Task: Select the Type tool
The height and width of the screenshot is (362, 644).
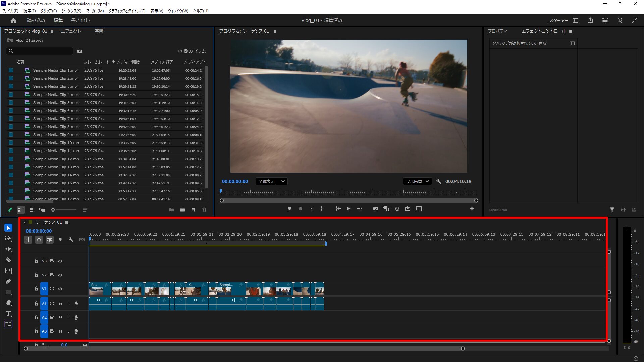Action: pyautogui.click(x=8, y=314)
